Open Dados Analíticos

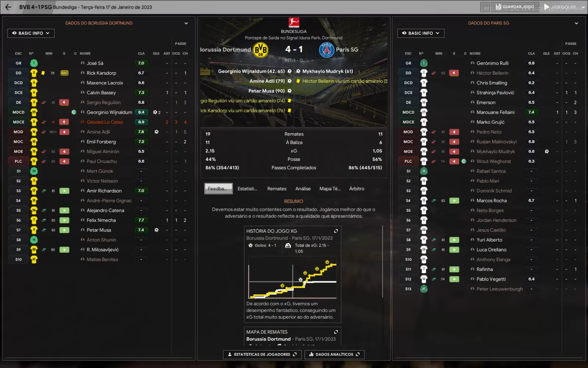pos(334,354)
